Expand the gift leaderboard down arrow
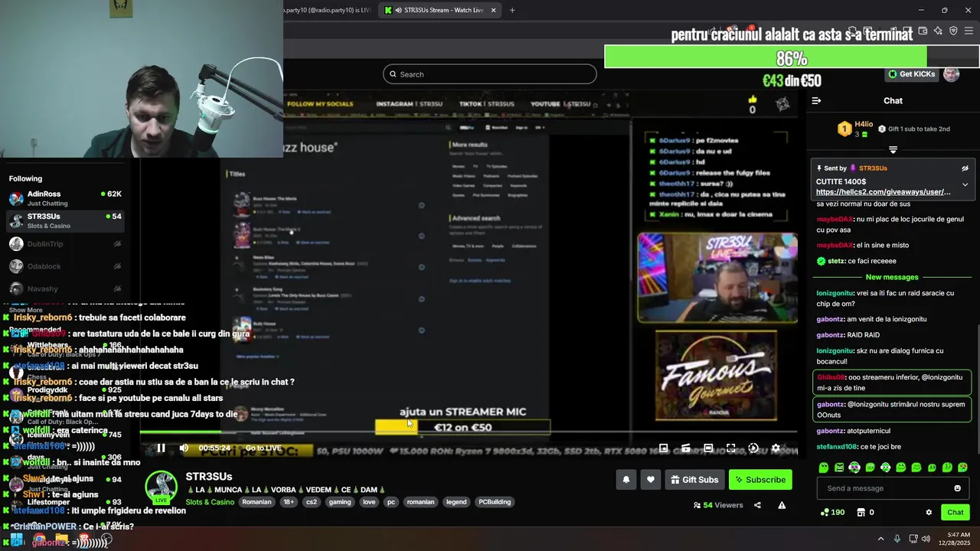This screenshot has height=551, width=980. [x=893, y=149]
